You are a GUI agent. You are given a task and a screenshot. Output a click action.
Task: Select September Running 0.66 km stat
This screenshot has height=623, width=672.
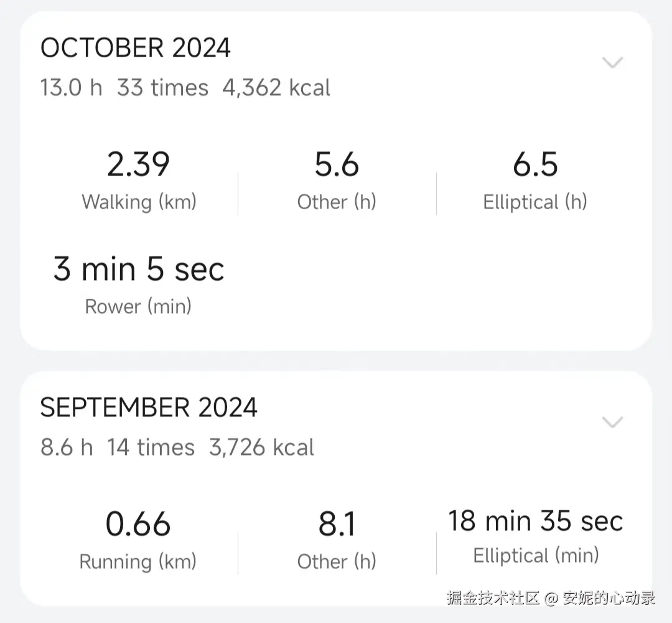(x=138, y=524)
